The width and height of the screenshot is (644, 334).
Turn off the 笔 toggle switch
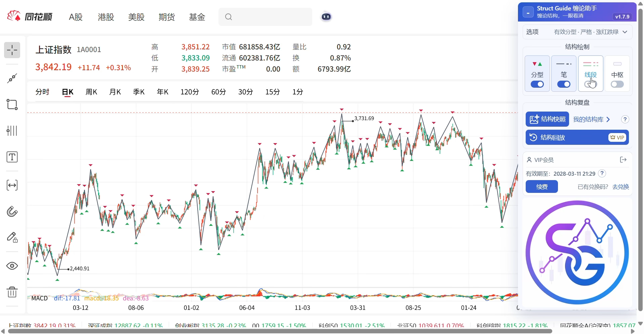click(x=564, y=84)
